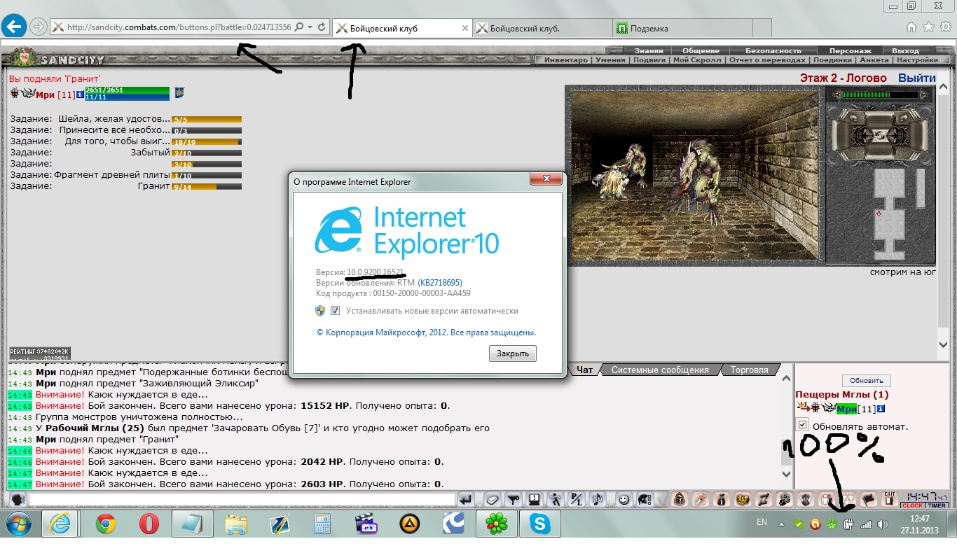Click the CLOCK label under the game time
This screenshot has height=560, width=957.
(913, 505)
